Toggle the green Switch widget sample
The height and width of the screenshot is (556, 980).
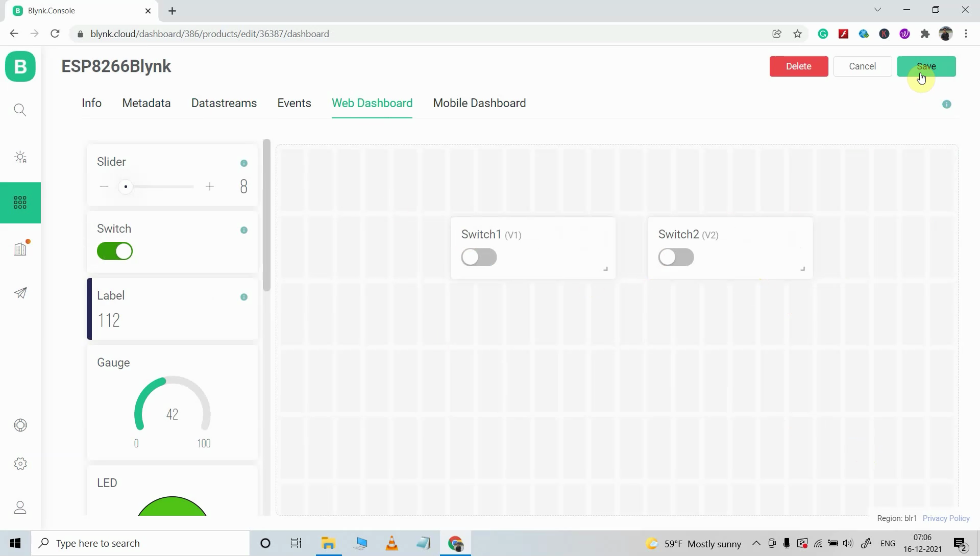point(115,251)
